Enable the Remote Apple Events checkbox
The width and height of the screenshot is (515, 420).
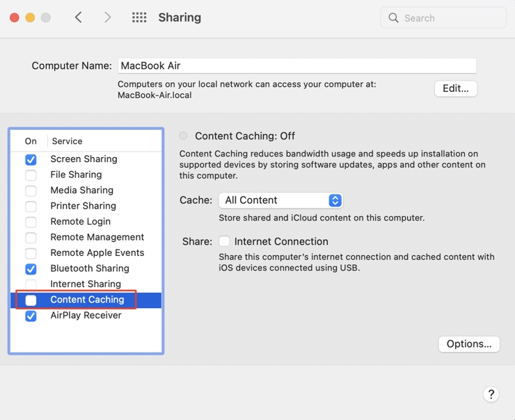(31, 253)
